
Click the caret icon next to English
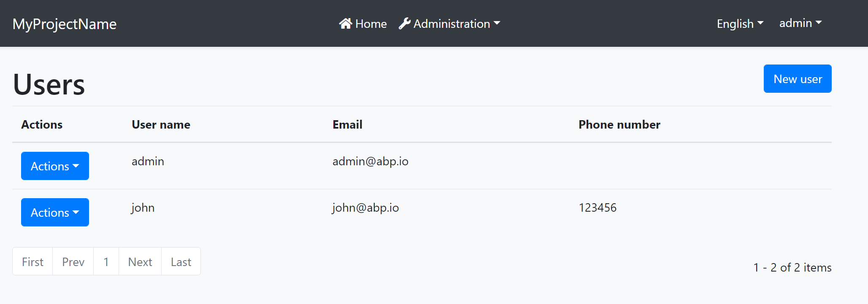(x=761, y=24)
